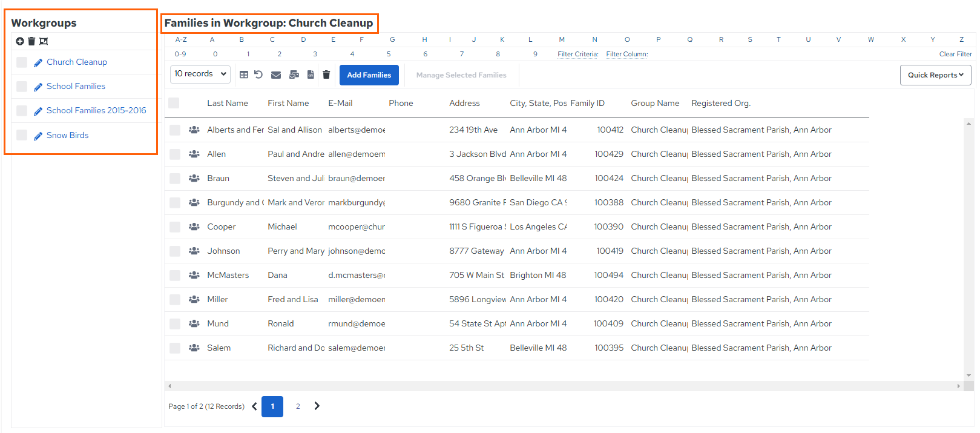Click the family icon in McMasters row
The image size is (980, 433).
[194, 275]
